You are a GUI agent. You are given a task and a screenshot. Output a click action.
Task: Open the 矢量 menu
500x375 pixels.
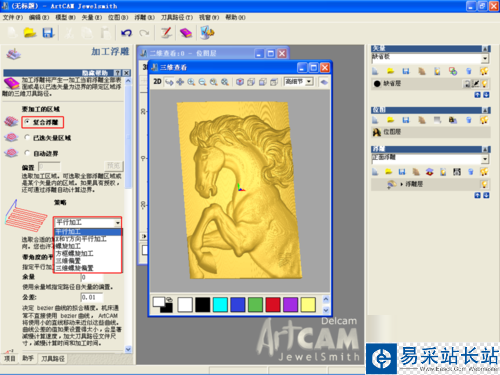(92, 17)
